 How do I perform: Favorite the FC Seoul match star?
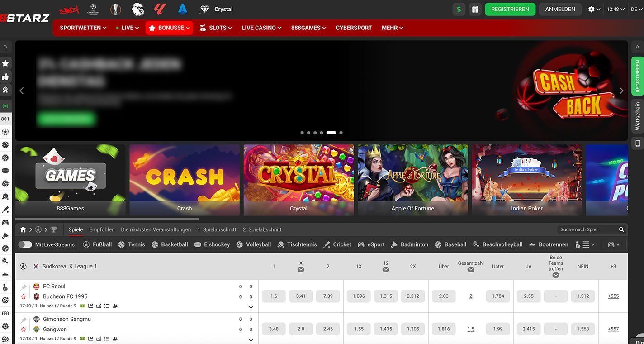pos(24,297)
